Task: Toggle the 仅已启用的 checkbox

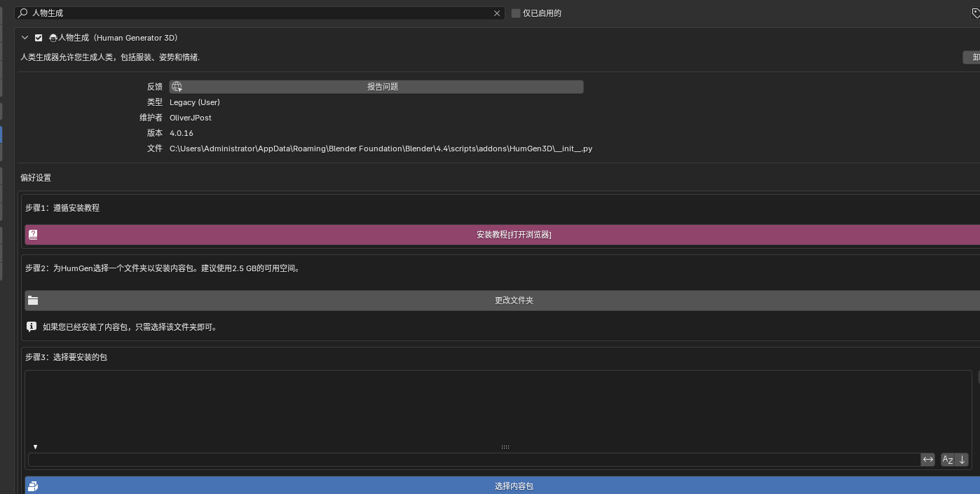Action: [516, 13]
